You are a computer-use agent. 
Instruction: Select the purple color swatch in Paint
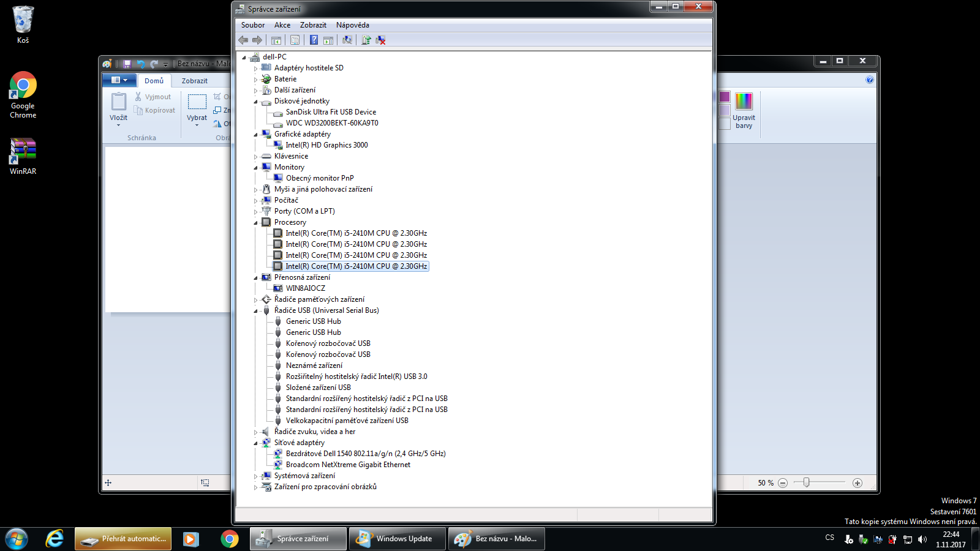pyautogui.click(x=725, y=97)
